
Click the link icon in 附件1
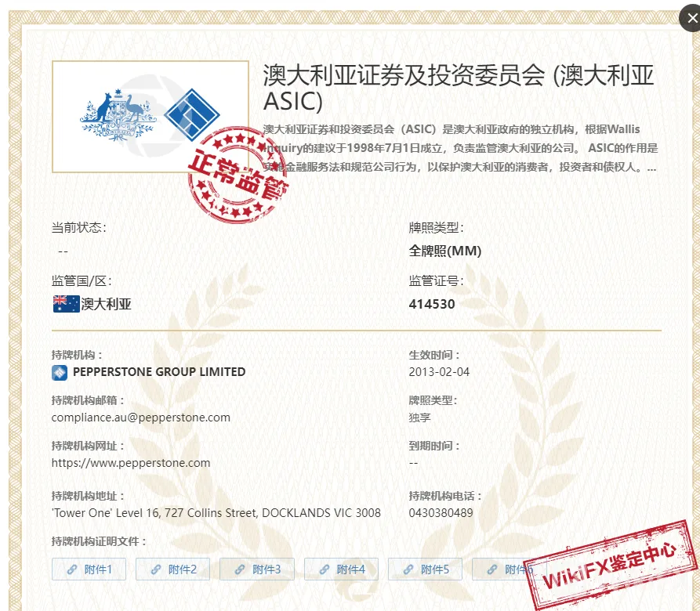pyautogui.click(x=72, y=569)
